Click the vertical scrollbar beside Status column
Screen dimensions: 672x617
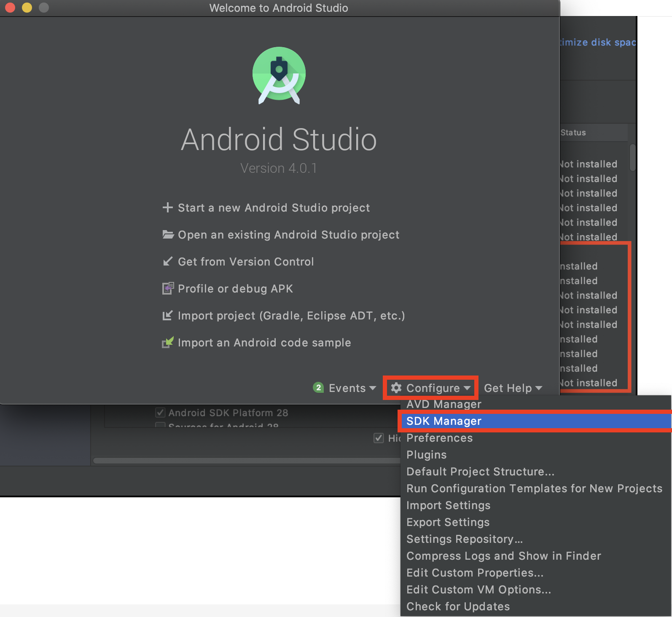point(632,158)
